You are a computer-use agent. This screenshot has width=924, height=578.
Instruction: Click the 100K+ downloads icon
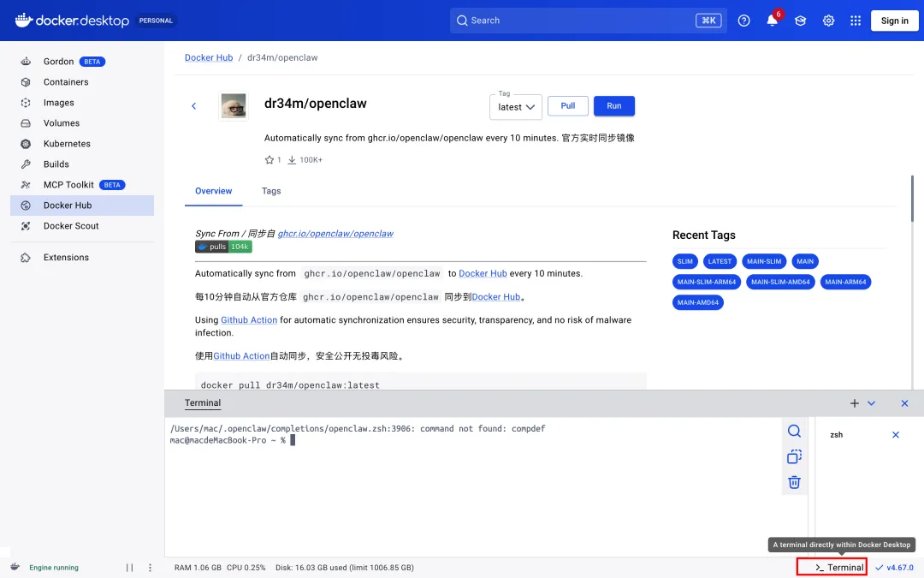coord(292,160)
